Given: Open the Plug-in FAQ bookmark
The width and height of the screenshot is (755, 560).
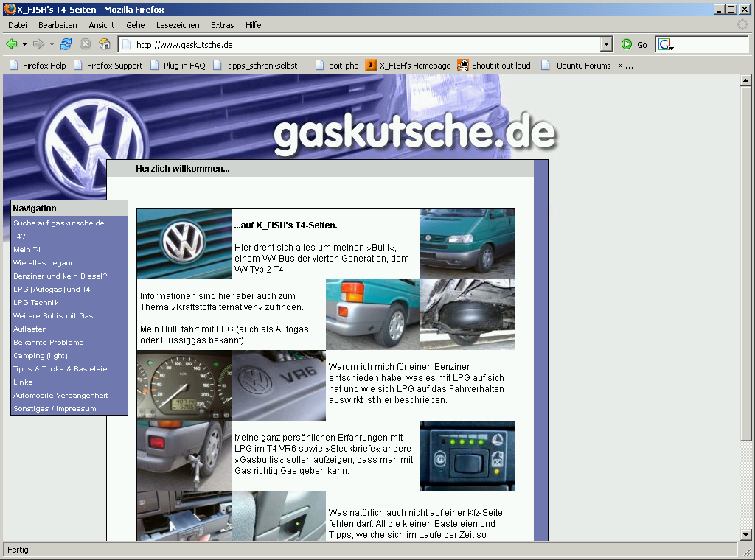Looking at the screenshot, I should (x=178, y=66).
